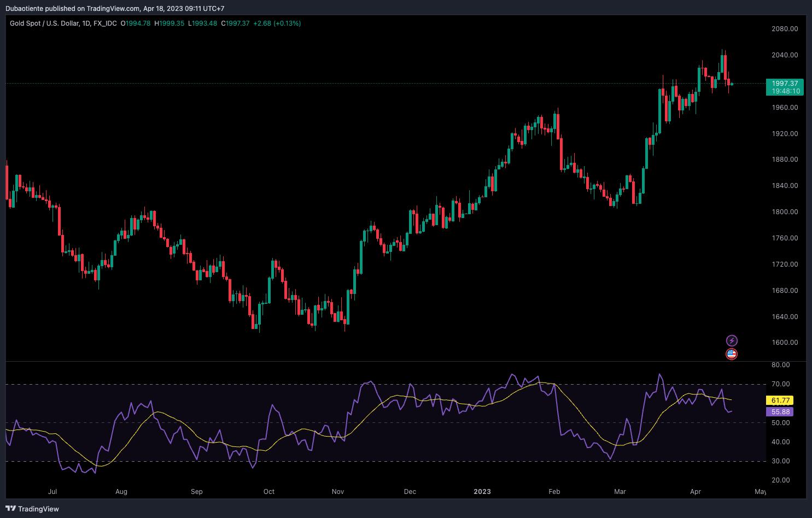
Task: Click the 1600.00 price scale label
Action: click(x=785, y=343)
